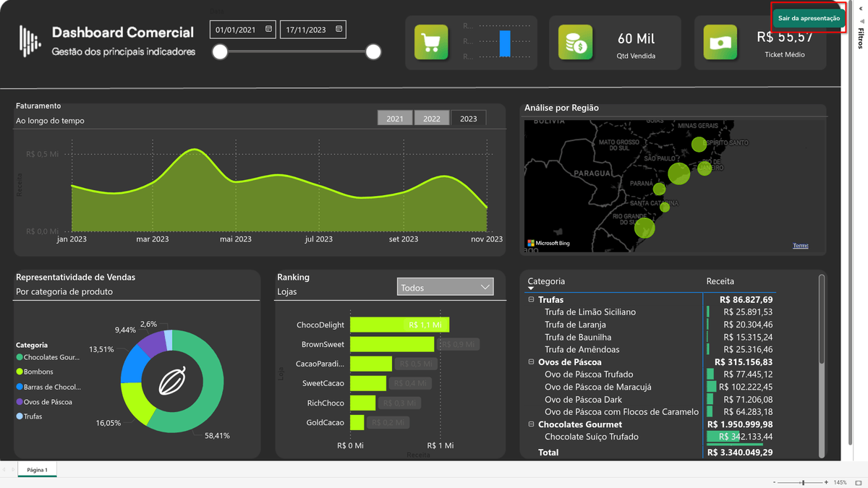Image resolution: width=868 pixels, height=488 pixels.
Task: Switch to the Página 1 tab
Action: point(37,470)
